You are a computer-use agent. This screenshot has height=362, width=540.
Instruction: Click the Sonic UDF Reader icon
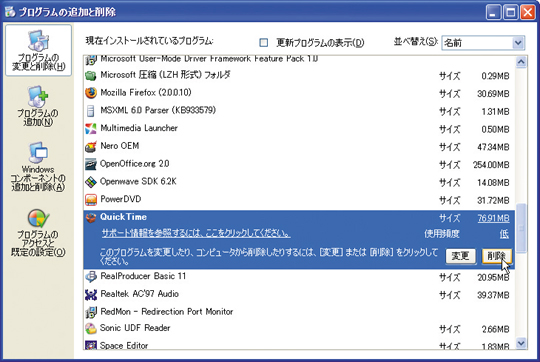(91, 329)
